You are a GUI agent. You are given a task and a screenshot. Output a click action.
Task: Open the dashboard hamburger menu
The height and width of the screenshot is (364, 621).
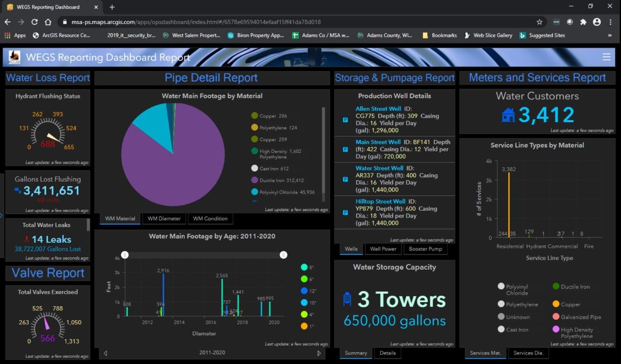click(606, 57)
